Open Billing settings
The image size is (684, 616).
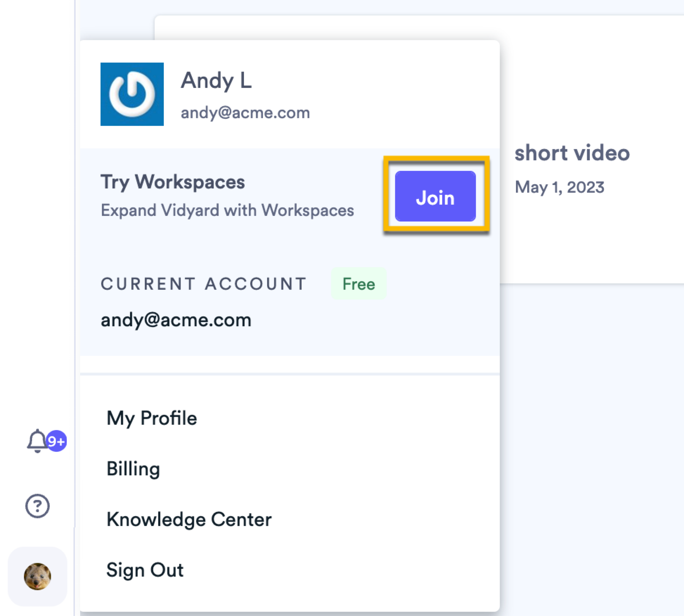(x=133, y=468)
